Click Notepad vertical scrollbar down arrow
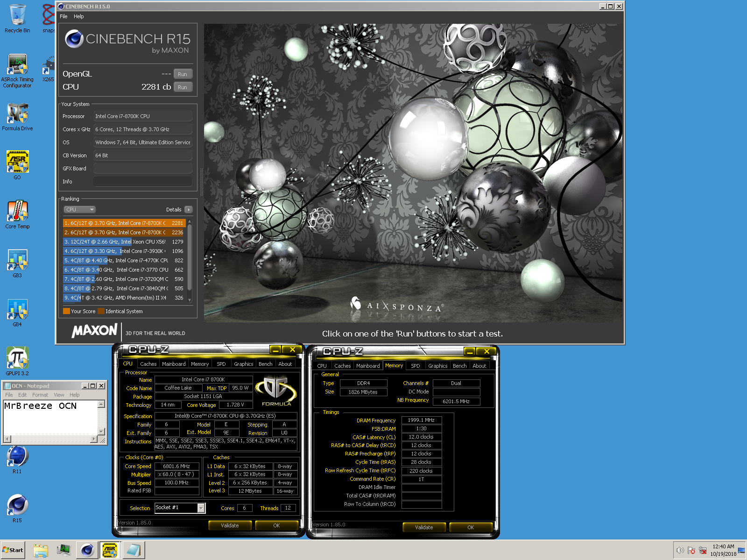The height and width of the screenshot is (560, 747). [101, 431]
